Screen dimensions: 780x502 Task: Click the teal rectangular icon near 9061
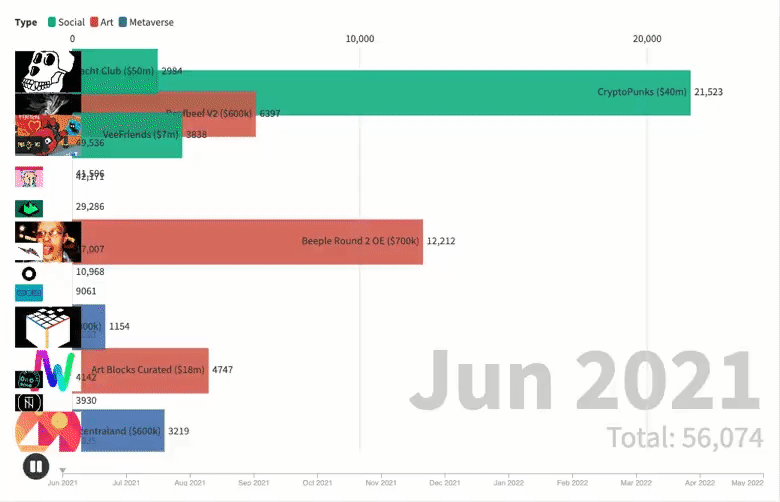(x=29, y=293)
